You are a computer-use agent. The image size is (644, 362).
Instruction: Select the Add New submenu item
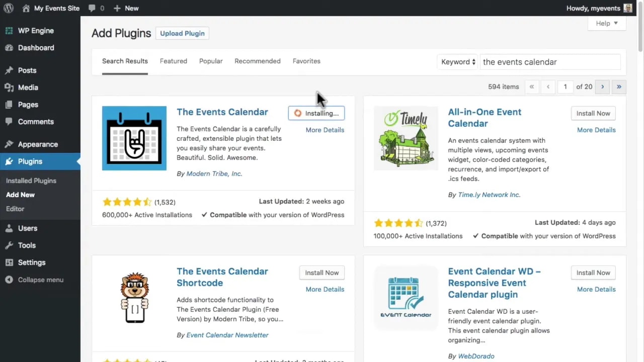point(20,195)
